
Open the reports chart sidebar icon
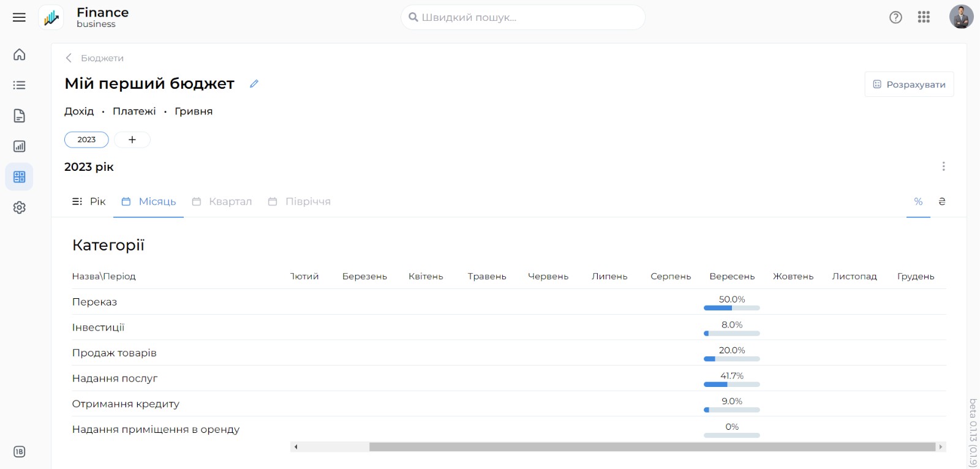coord(20,146)
